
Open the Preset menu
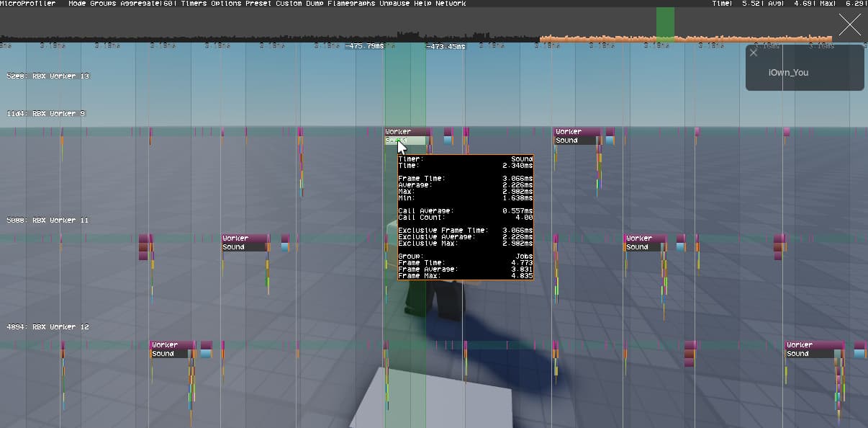[259, 4]
